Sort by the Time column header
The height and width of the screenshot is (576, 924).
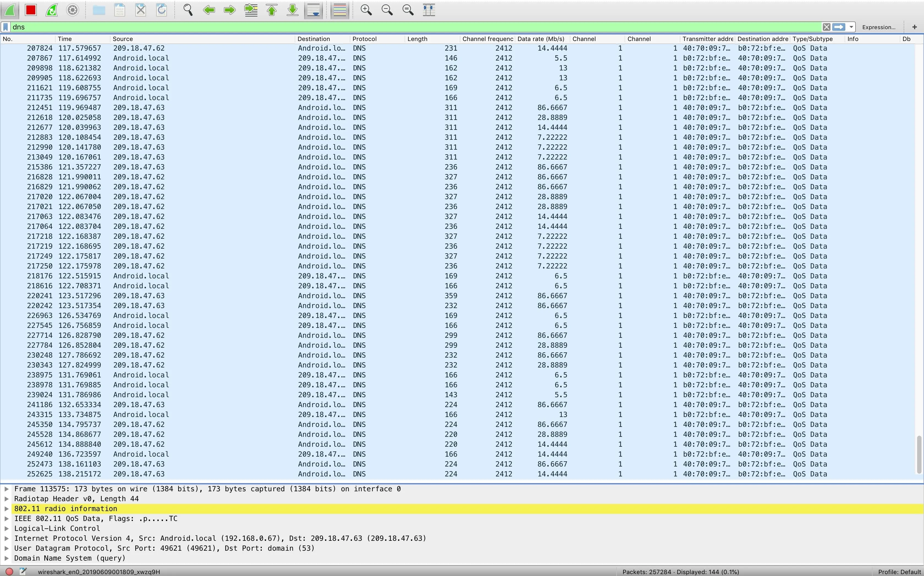click(x=83, y=39)
